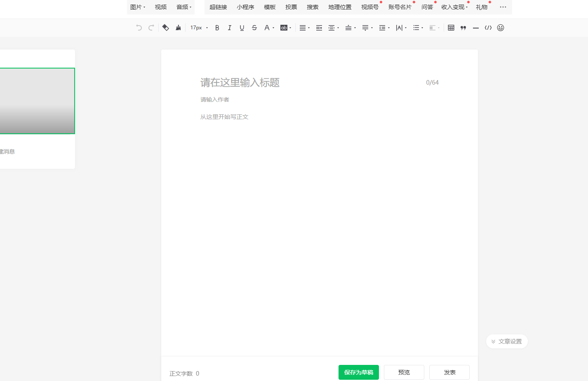Toggle underline formatting
Screen dimensions: 588x381
242,28
